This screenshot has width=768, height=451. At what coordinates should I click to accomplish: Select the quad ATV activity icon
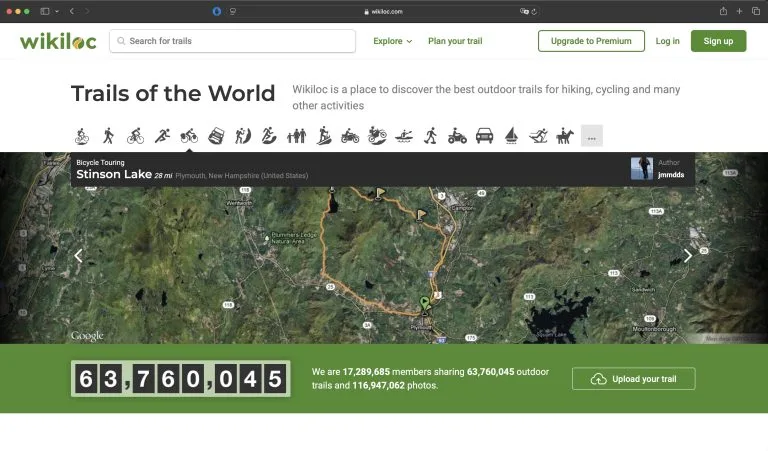(457, 136)
